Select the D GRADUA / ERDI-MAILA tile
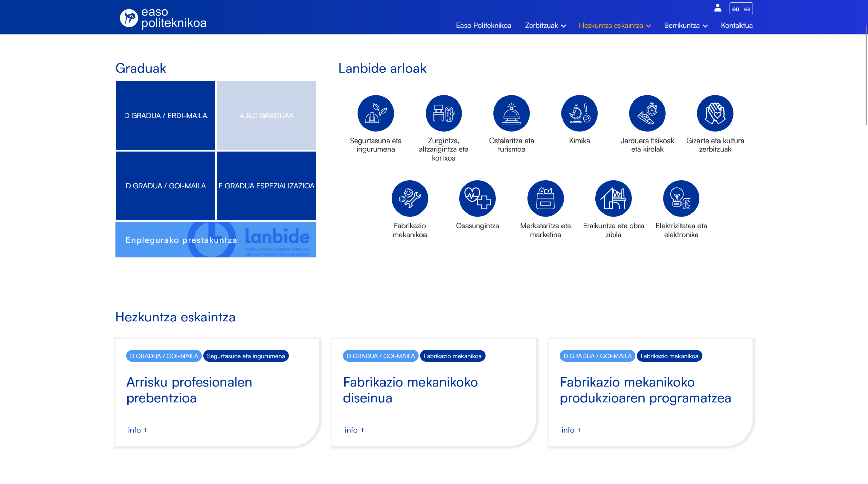Viewport: 868px width, 484px height. (x=165, y=115)
